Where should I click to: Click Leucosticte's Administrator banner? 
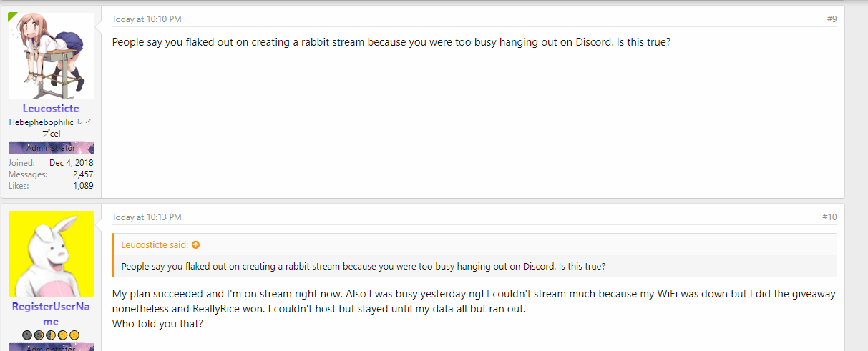coord(51,148)
